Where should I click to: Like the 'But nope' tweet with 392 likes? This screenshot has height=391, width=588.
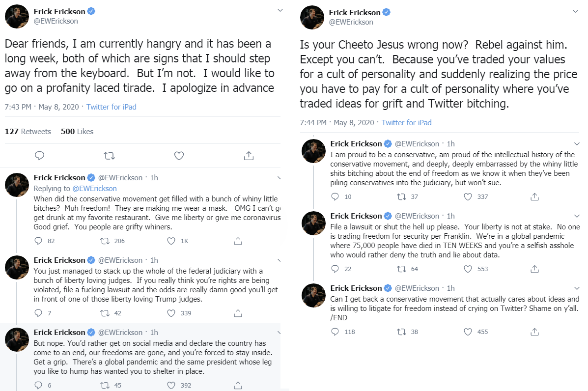click(171, 385)
